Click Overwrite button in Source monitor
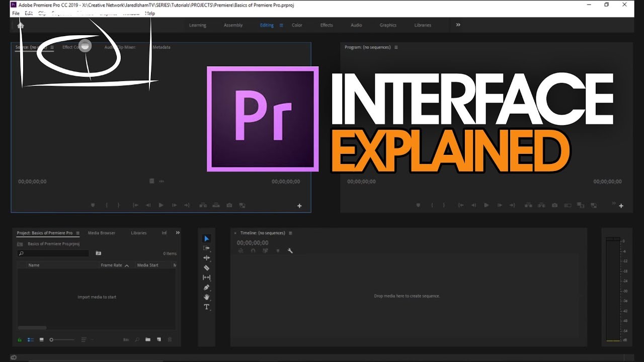The width and height of the screenshot is (644, 362). pyautogui.click(x=216, y=205)
